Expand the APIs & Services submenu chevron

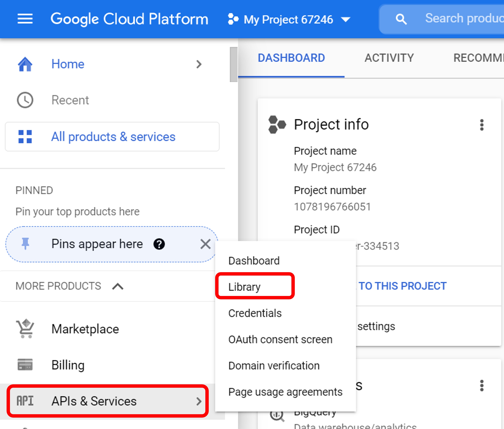199,401
